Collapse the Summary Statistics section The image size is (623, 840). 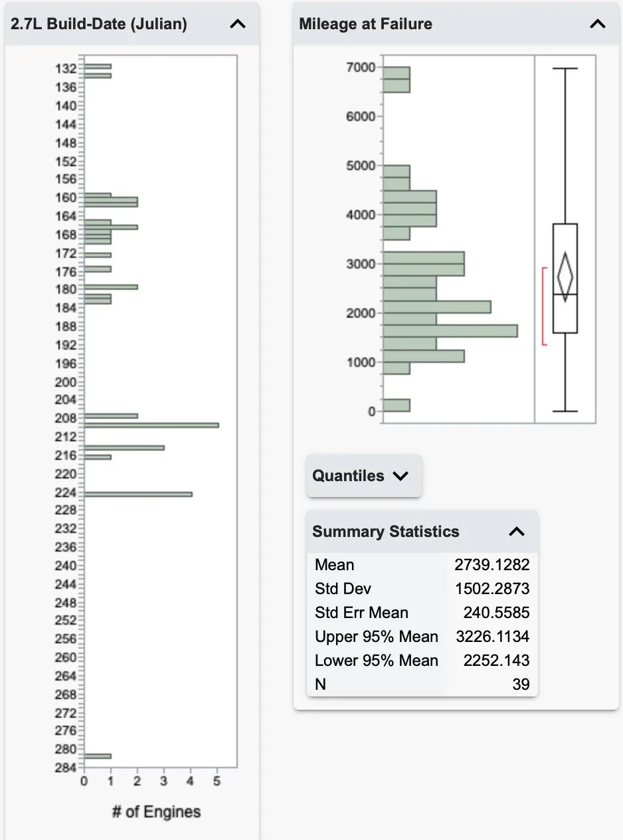coord(517,532)
